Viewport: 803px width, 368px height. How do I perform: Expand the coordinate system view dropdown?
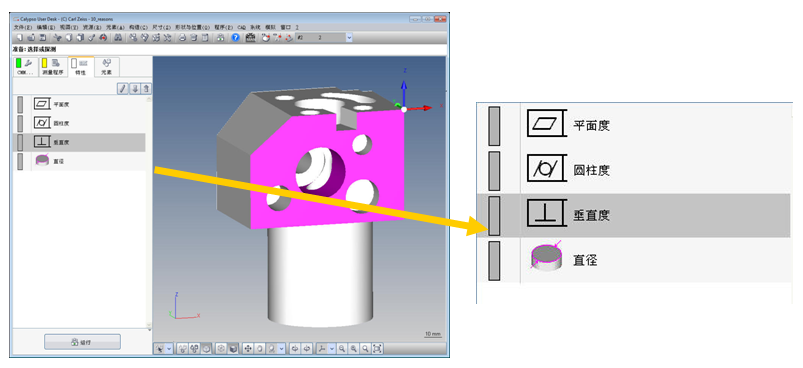pos(332,349)
